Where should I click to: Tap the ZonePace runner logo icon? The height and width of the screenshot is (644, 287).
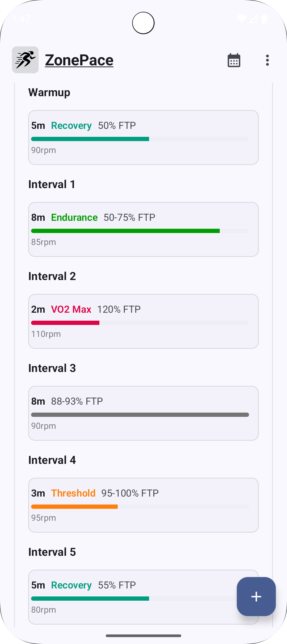(25, 60)
